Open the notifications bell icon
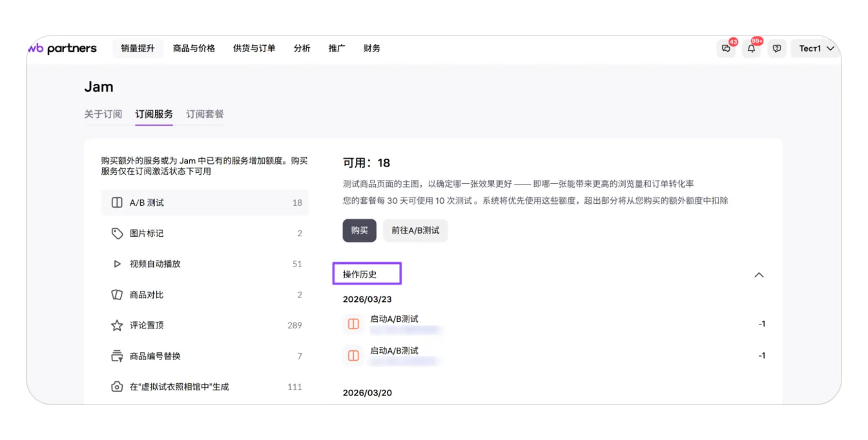This screenshot has height=440, width=868. tap(752, 48)
